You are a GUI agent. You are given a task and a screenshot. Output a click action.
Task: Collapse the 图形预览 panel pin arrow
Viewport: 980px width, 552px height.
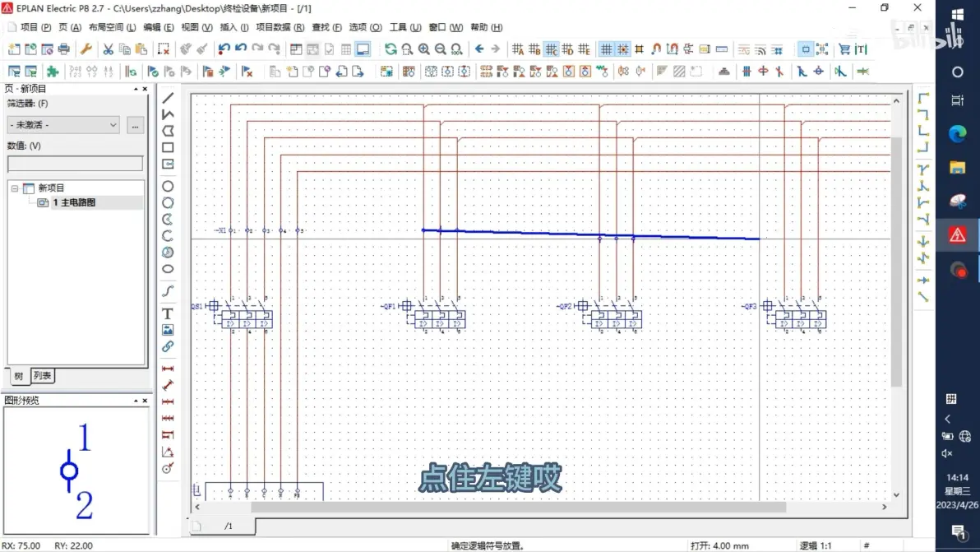(x=136, y=400)
